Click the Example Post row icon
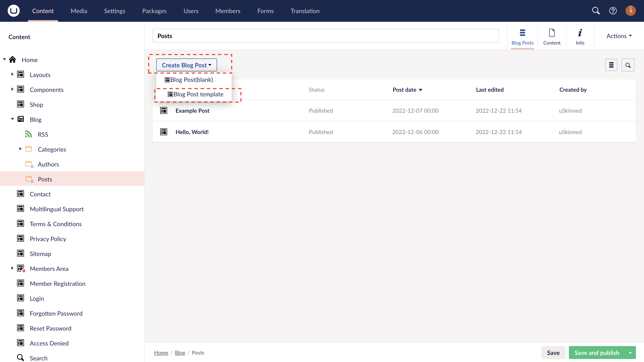 (164, 110)
